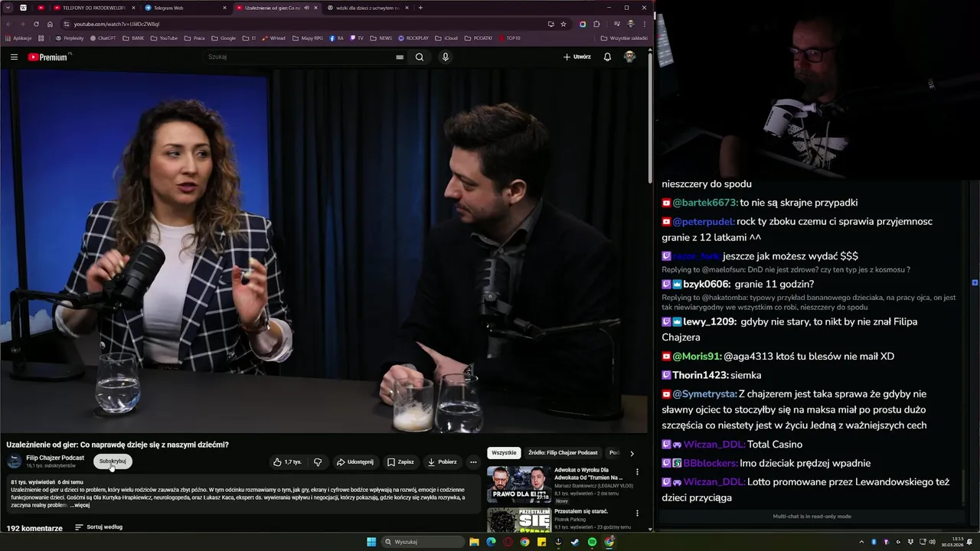Open the 'Praca' bookmarks folder
Image resolution: width=980 pixels, height=551 pixels.
pos(194,37)
